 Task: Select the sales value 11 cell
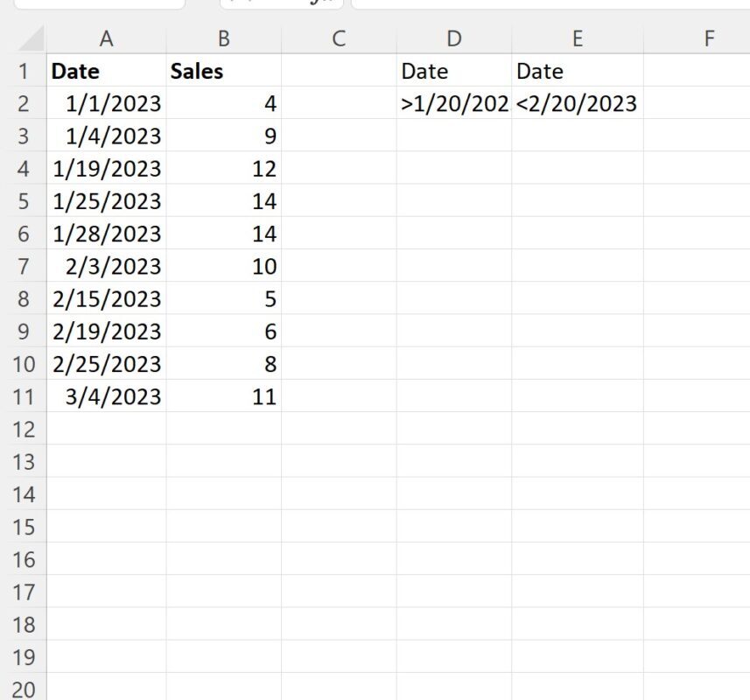pos(223,396)
